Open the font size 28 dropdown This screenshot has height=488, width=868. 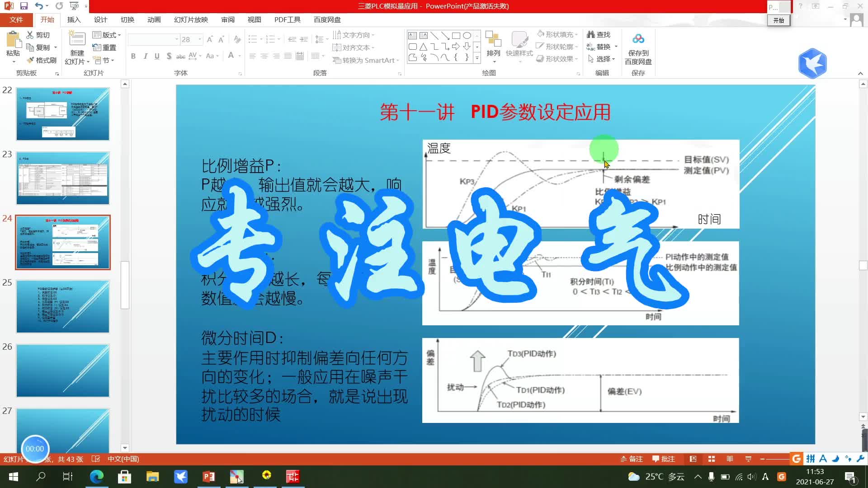(x=200, y=40)
